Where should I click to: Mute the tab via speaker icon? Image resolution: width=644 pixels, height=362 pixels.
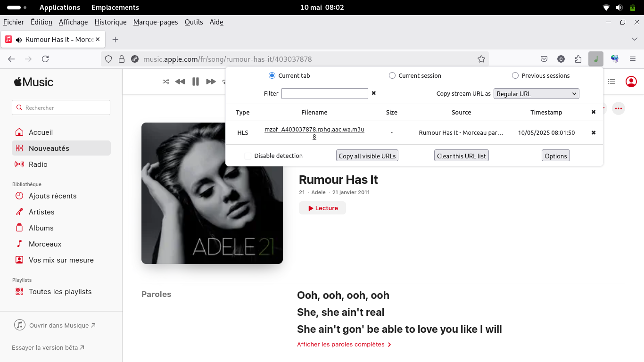[19, 40]
